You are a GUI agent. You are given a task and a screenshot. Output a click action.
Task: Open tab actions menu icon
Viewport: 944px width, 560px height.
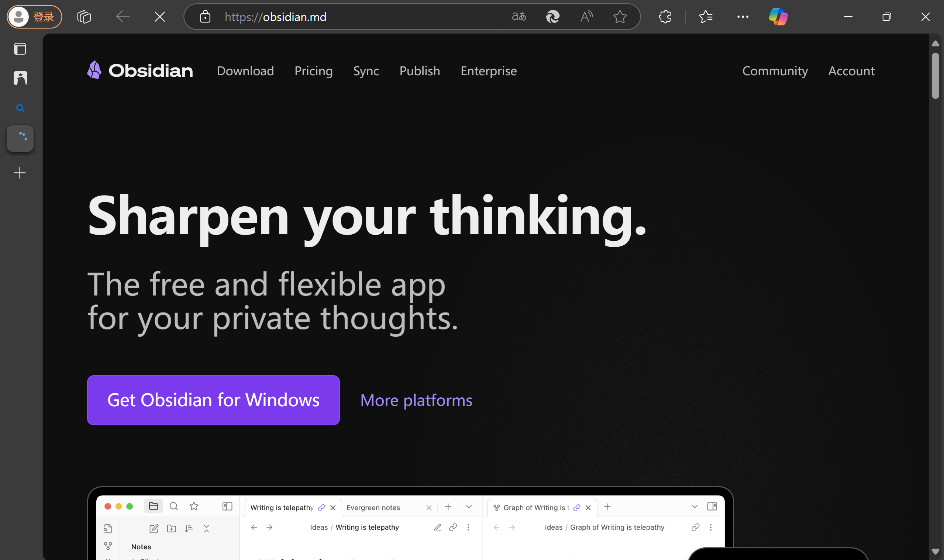point(84,17)
